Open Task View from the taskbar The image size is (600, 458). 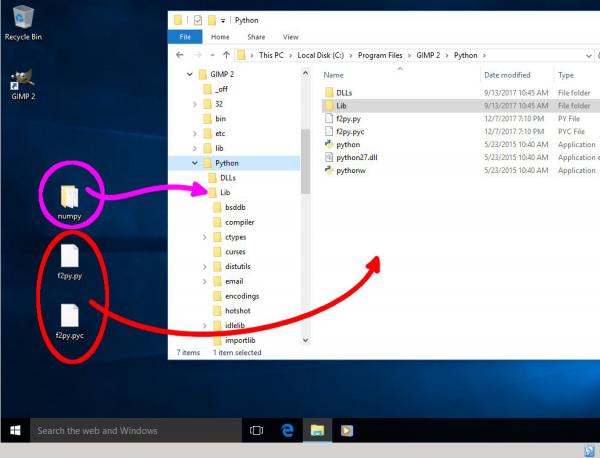point(256,430)
